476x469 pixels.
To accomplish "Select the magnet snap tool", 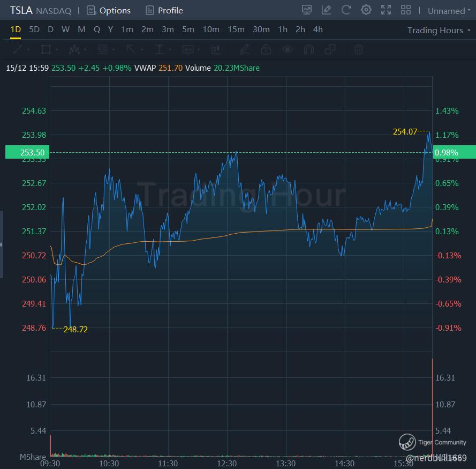I will pyautogui.click(x=309, y=50).
